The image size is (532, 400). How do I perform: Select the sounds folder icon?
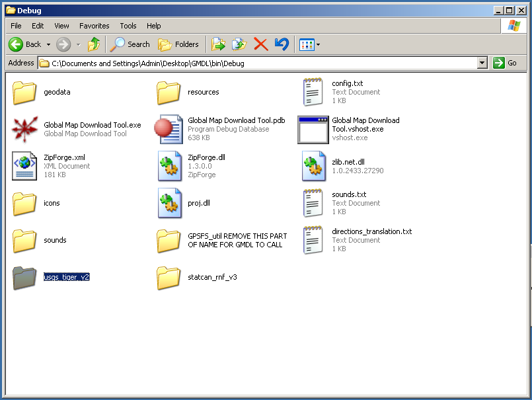point(24,241)
